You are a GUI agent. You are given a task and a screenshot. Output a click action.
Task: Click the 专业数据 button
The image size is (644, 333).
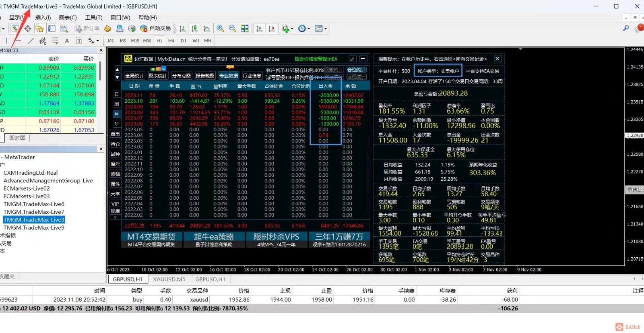[228, 76]
